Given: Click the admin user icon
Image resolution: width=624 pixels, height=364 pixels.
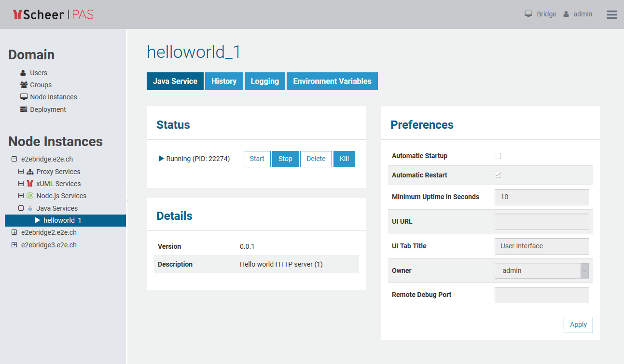Looking at the screenshot, I should coord(567,14).
